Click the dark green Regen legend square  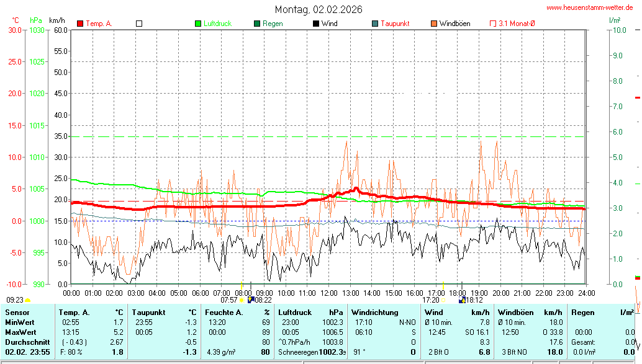coord(257,24)
